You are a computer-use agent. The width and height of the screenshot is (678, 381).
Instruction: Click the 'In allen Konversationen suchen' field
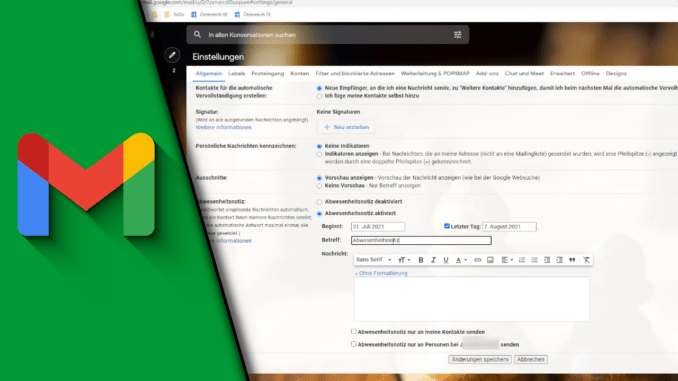328,35
